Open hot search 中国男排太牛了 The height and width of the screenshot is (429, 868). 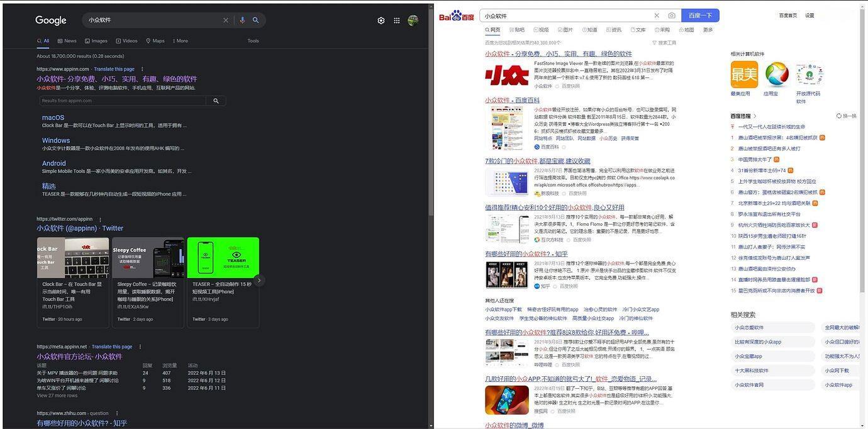coord(755,160)
